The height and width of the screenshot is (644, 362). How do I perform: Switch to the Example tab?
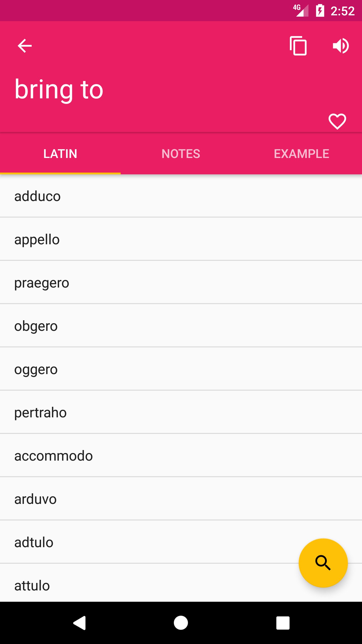pos(301,154)
